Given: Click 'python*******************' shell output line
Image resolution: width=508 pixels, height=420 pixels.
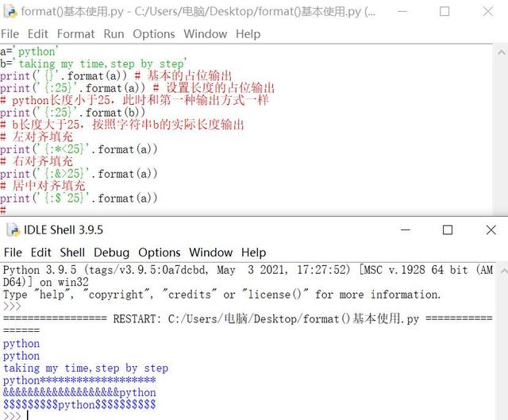Looking at the screenshot, I should 79,380.
